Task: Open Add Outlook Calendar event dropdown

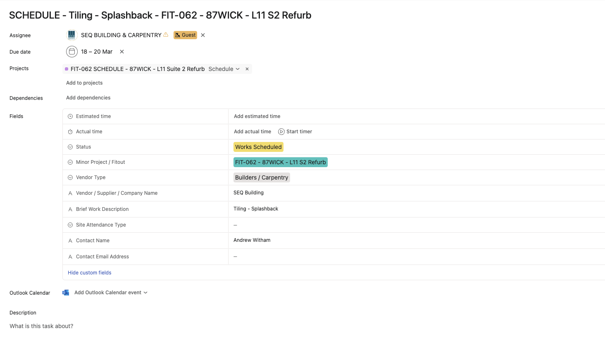Action: coord(111,293)
